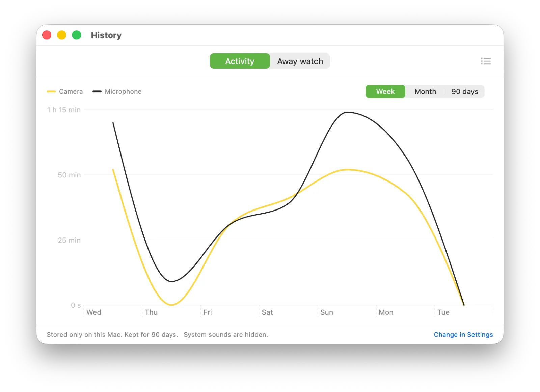Open the list view icon
The height and width of the screenshot is (392, 540).
coord(486,61)
